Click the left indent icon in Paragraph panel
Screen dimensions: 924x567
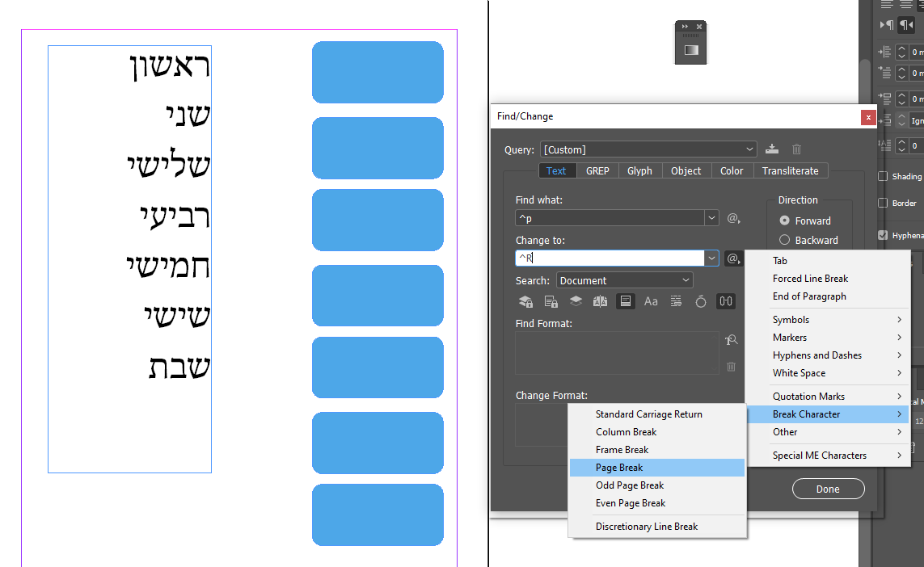884,52
